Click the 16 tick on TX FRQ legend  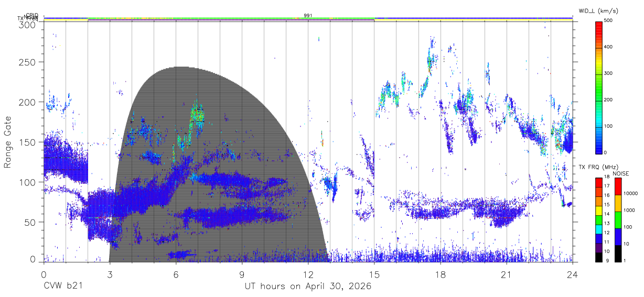click(x=607, y=195)
